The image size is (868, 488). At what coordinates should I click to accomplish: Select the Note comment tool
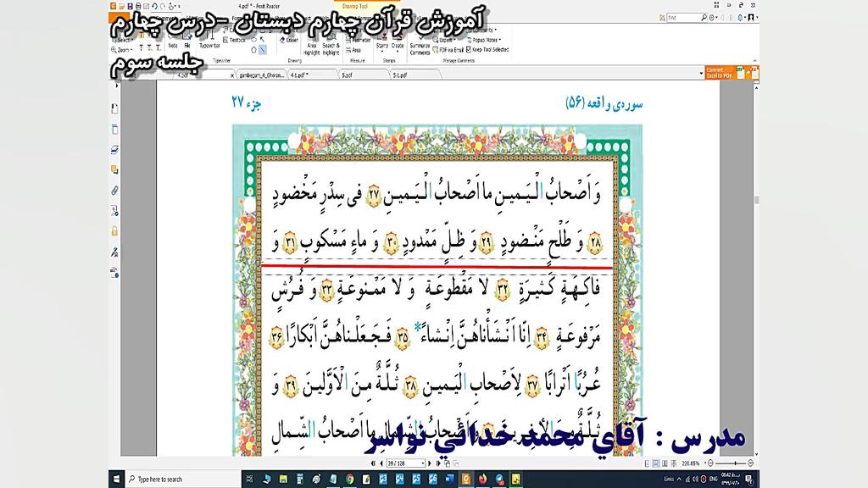(172, 44)
